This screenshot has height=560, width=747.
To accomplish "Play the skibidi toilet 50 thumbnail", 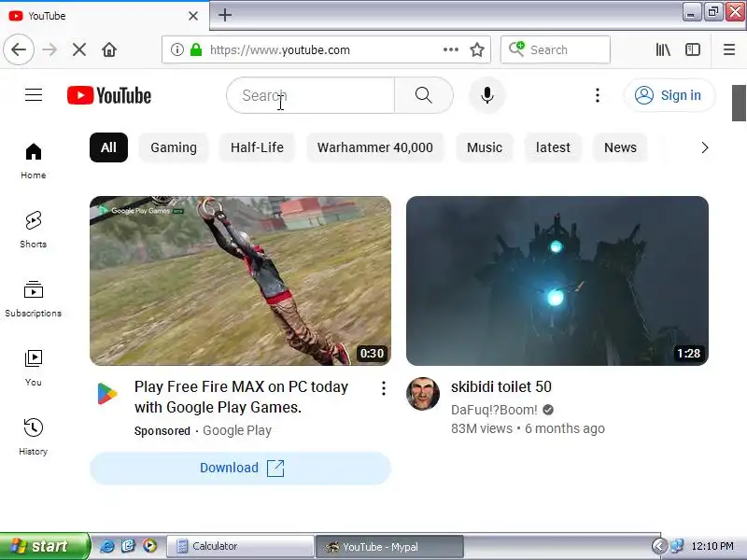I will [557, 281].
